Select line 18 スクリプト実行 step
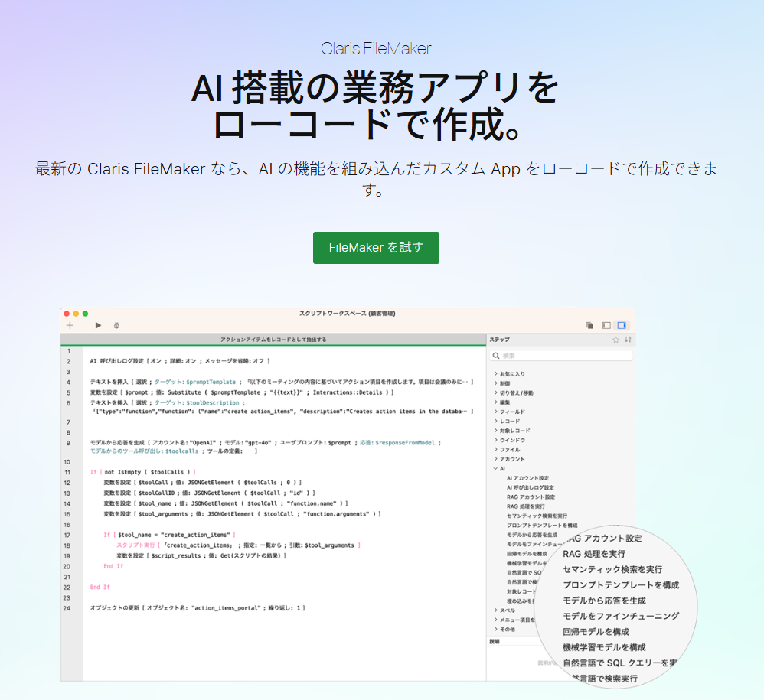This screenshot has height=700, width=764. pyautogui.click(x=239, y=545)
